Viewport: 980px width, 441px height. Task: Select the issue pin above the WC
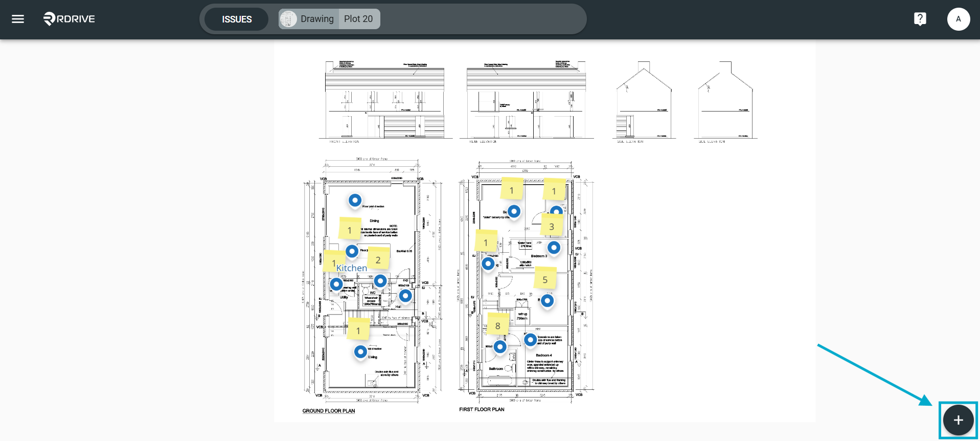click(x=380, y=281)
